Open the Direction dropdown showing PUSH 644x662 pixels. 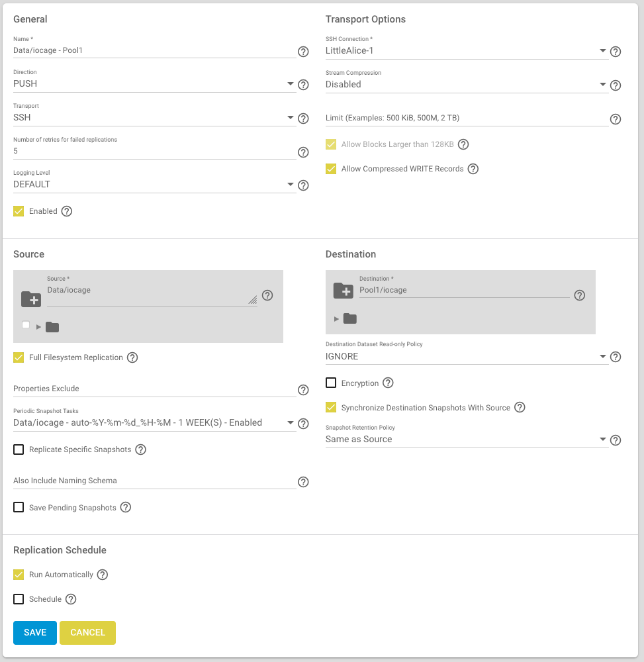[154, 83]
